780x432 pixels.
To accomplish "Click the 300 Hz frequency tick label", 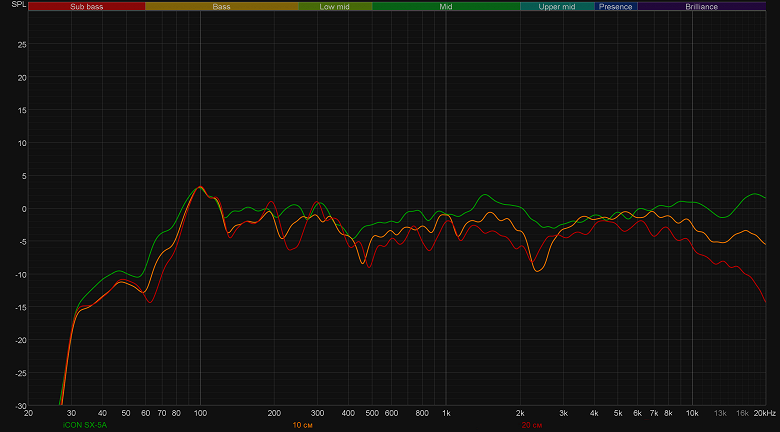I will pos(317,413).
